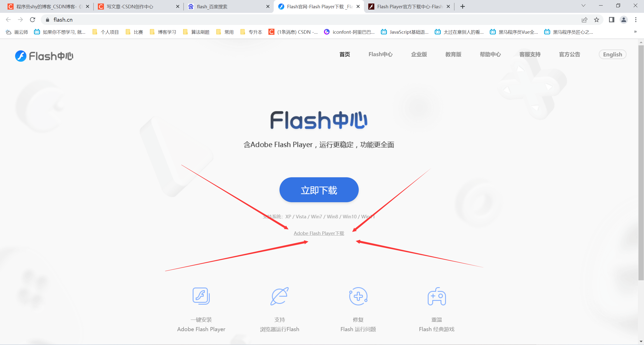Expand the tab search chevron
The width and height of the screenshot is (644, 345).
tap(583, 6)
